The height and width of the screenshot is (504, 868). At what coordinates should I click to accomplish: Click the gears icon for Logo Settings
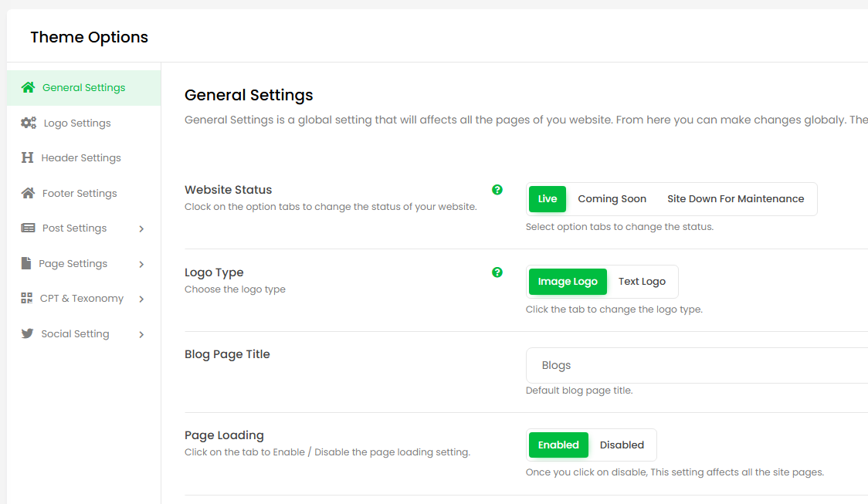point(29,123)
